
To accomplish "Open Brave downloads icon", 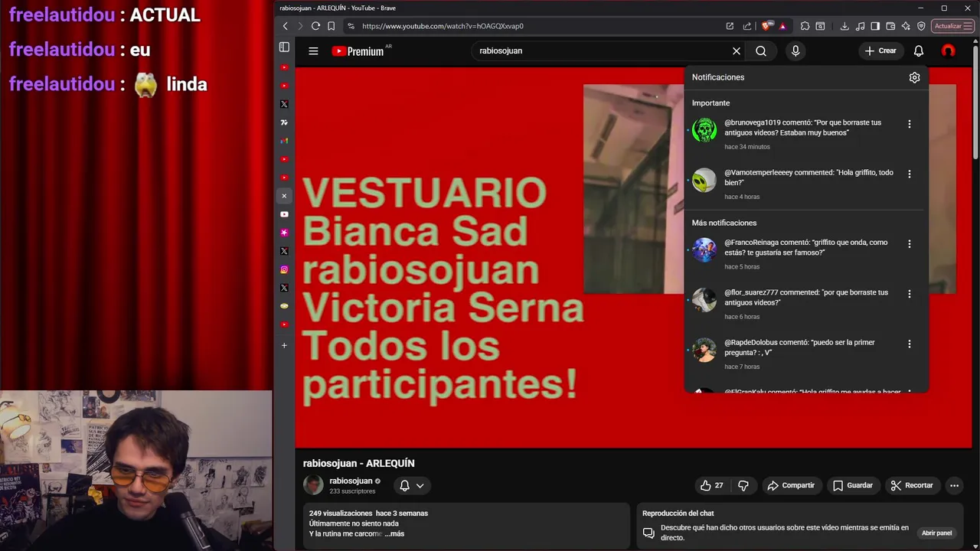I will [x=844, y=26].
